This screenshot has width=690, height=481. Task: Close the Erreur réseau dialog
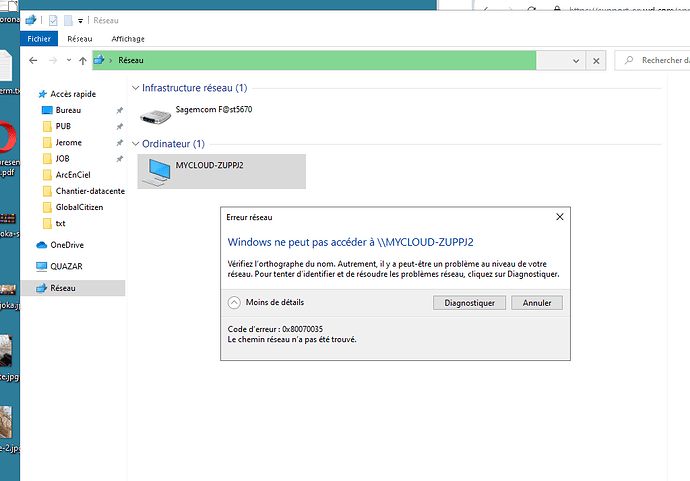coord(559,217)
